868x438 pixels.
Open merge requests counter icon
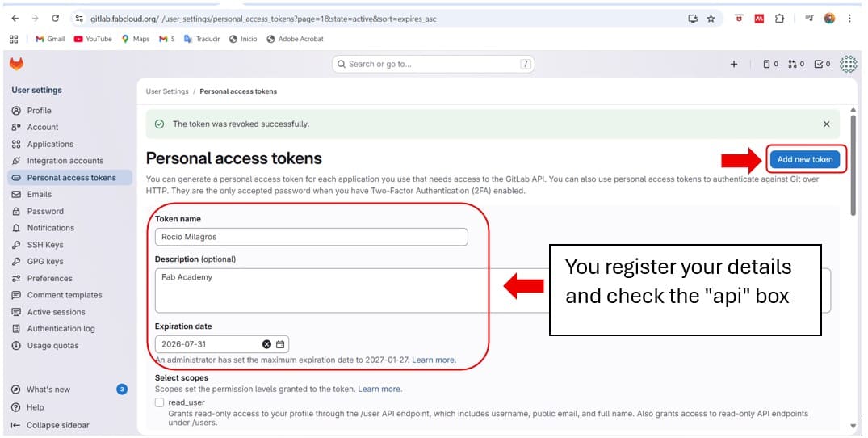point(796,65)
